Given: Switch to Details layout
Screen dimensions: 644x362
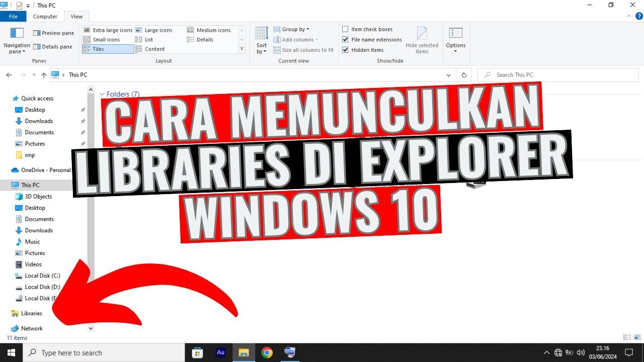Looking at the screenshot, I should point(200,40).
